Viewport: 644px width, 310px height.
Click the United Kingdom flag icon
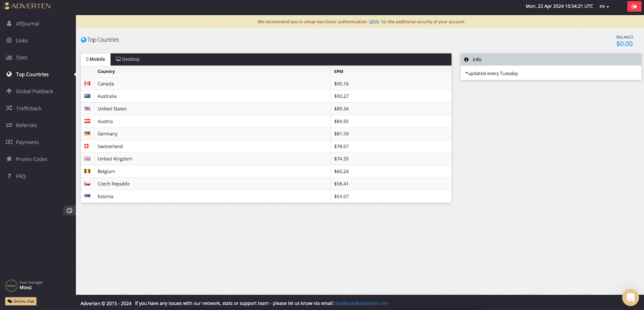(87, 159)
